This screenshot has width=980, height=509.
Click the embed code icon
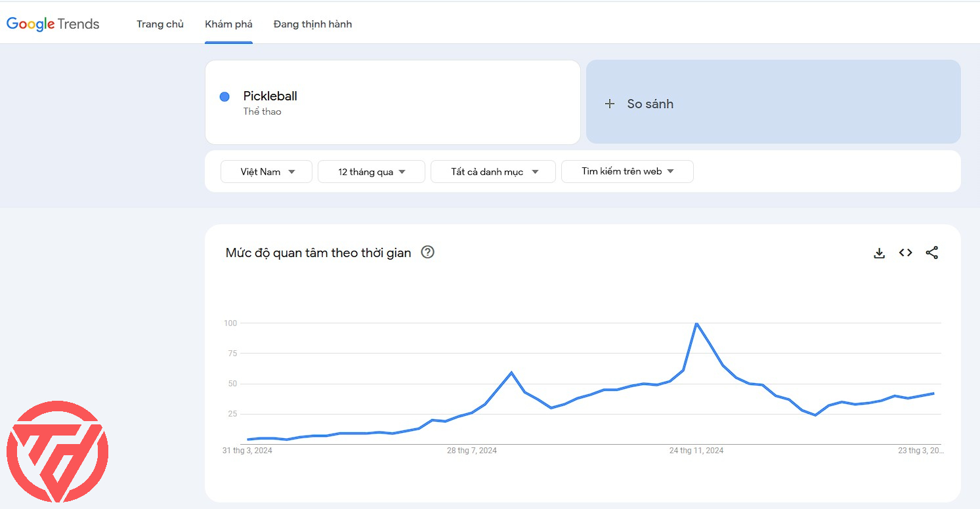point(906,253)
